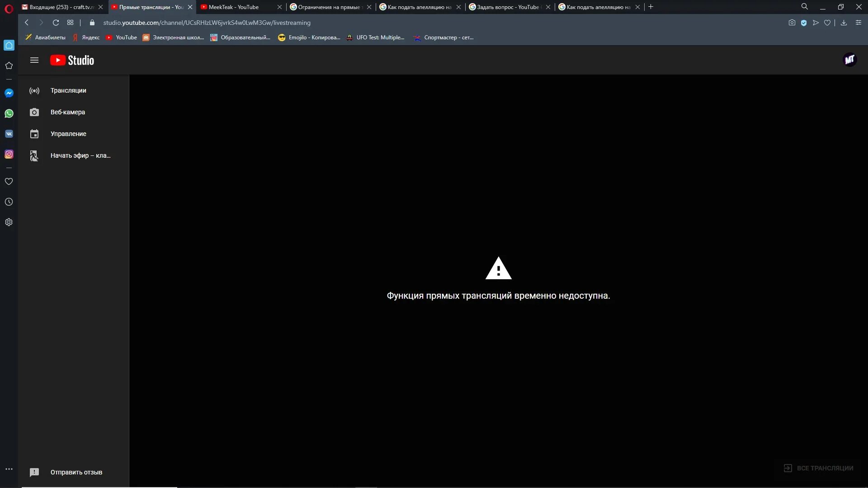Screen dimensions: 868x488
Task: Click the YouTube Studio home logo
Action: (x=71, y=60)
